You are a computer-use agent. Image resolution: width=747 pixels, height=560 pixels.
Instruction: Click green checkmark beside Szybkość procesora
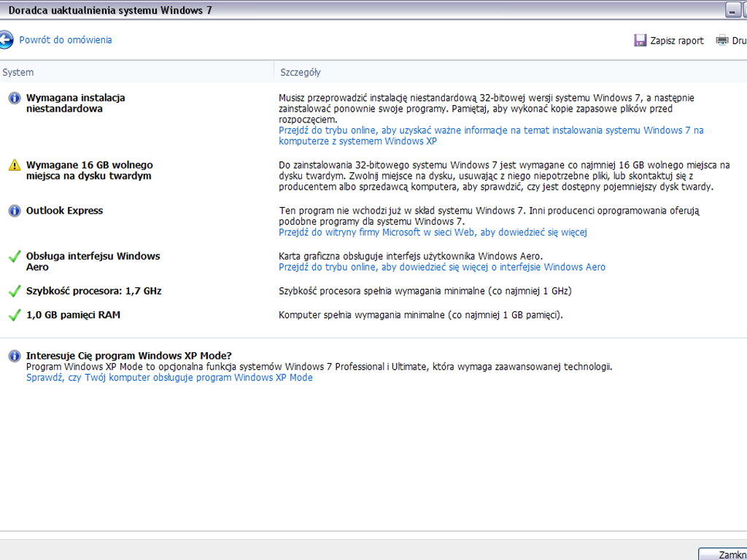coord(15,292)
